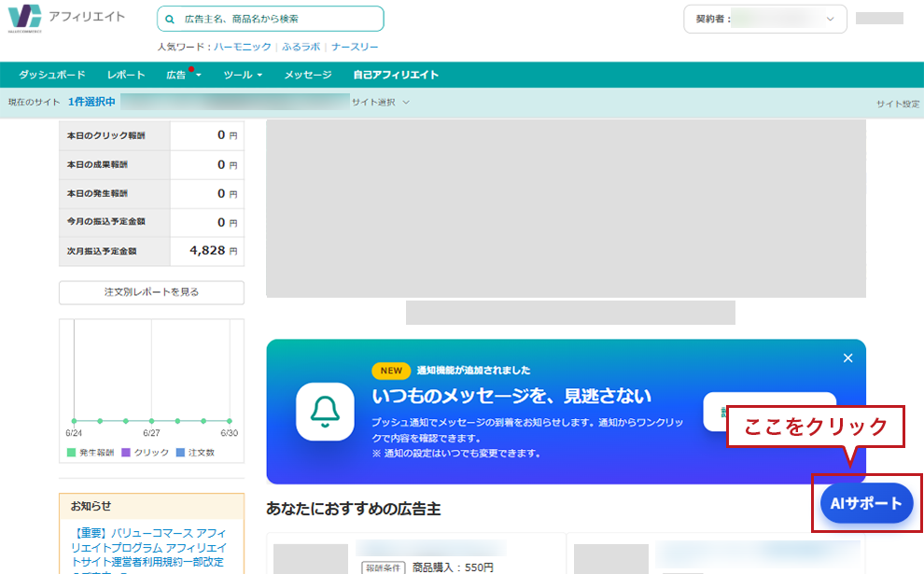
Task: Click クリック purple legend swatch
Action: [125, 453]
